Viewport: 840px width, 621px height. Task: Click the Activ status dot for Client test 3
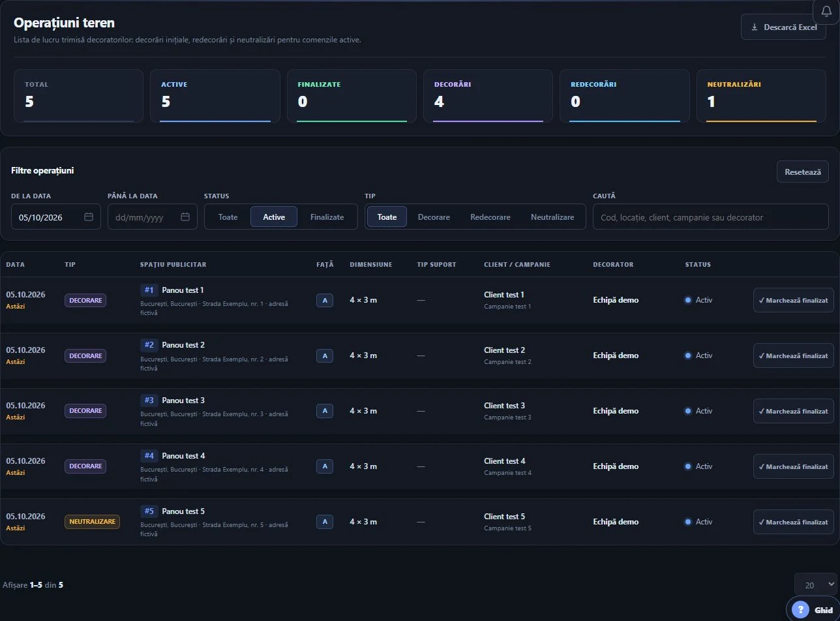coord(687,411)
